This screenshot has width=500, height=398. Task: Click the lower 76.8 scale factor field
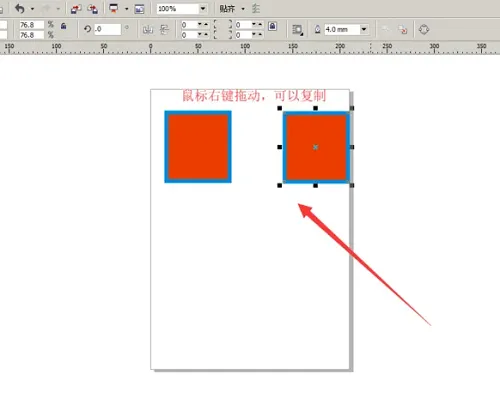[31, 35]
